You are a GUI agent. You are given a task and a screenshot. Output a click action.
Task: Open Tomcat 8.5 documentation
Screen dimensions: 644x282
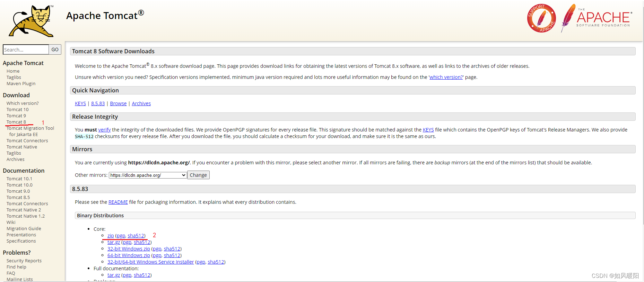[x=18, y=197]
